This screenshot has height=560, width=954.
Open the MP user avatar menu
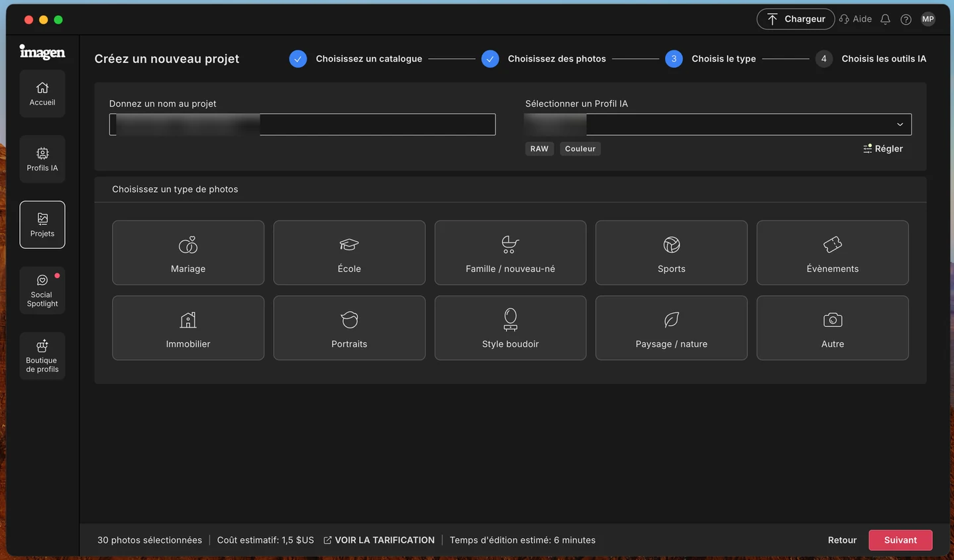tap(928, 19)
